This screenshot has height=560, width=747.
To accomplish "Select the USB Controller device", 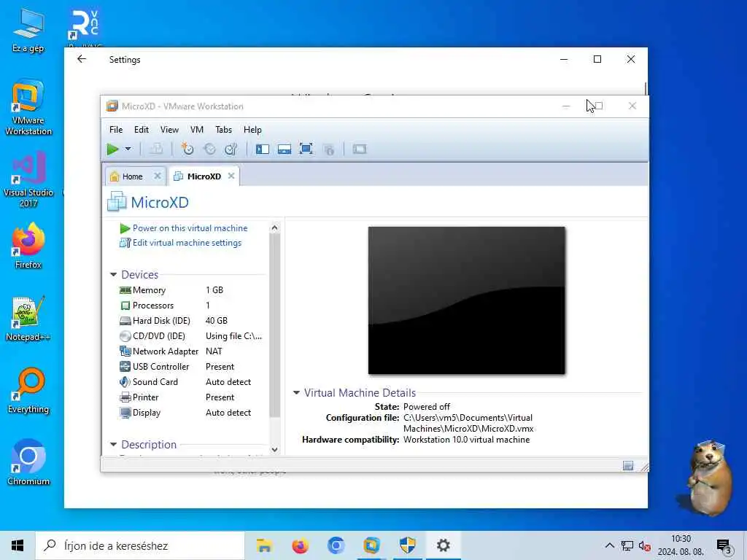I will point(192,367).
